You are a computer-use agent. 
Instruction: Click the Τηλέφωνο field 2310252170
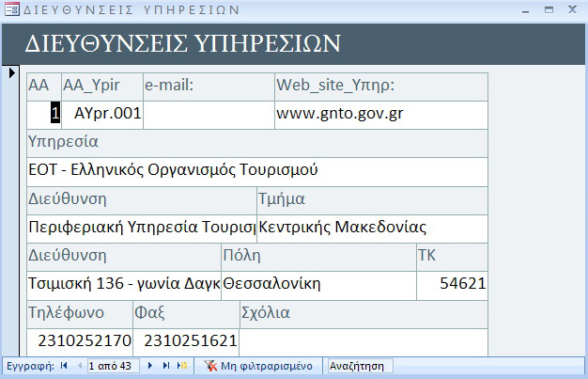click(x=79, y=340)
